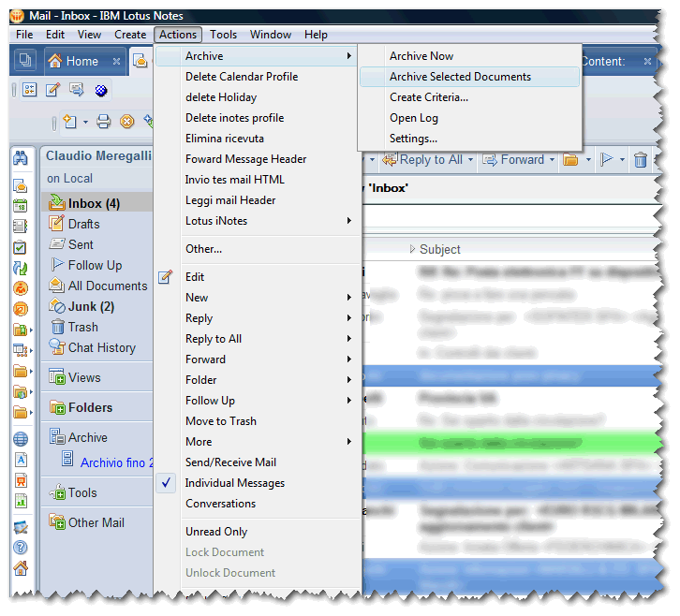Open the To Do checkmark sidebar icon

tap(20, 247)
